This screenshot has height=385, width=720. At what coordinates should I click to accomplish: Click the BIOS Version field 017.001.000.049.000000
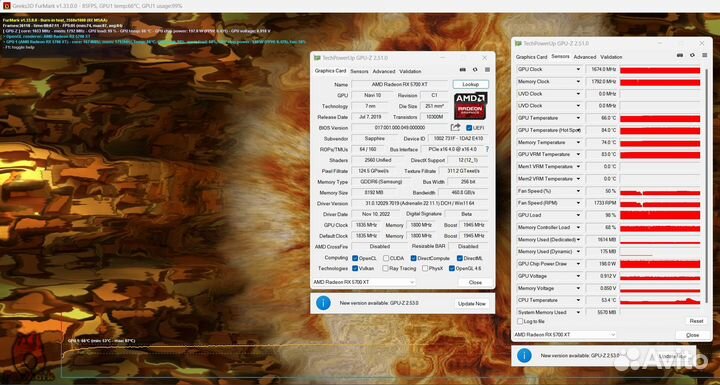(x=399, y=128)
